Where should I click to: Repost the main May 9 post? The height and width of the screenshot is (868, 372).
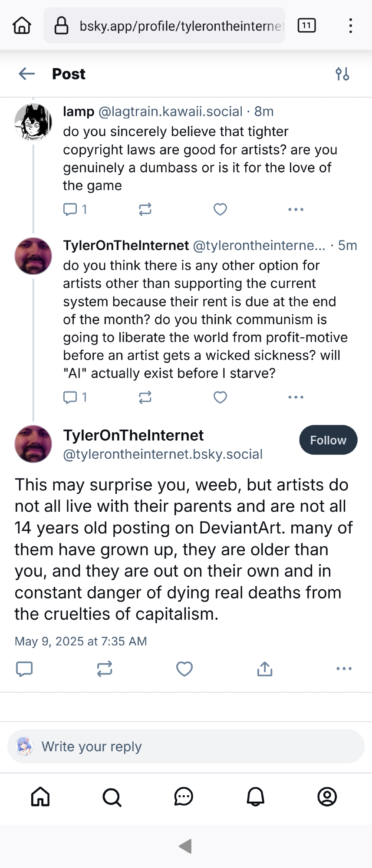[x=105, y=669]
